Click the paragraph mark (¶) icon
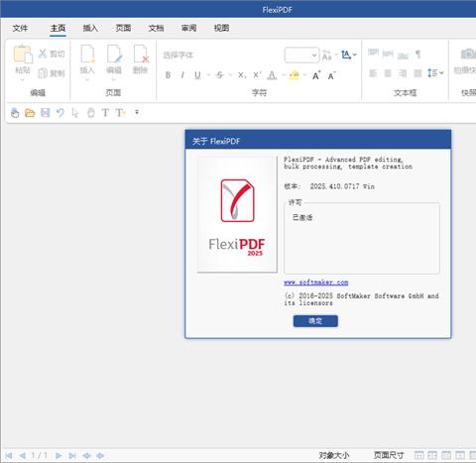476x463 pixels. click(x=417, y=54)
